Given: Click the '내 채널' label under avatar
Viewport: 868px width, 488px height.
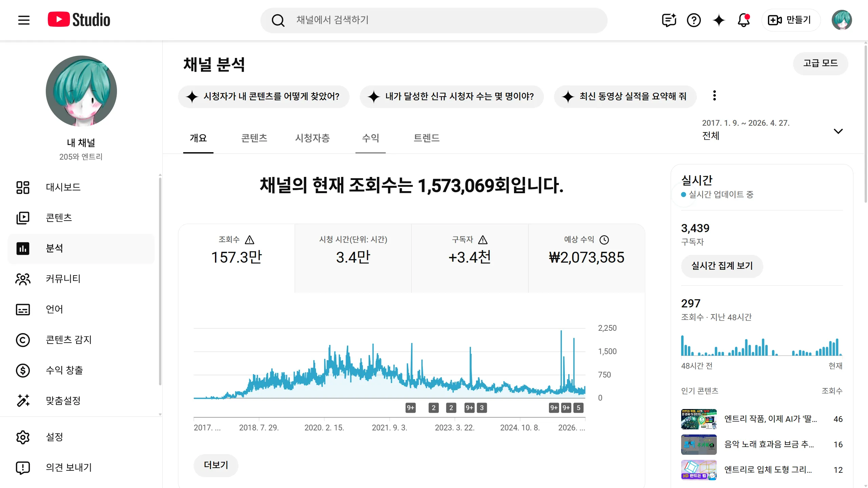Looking at the screenshot, I should 81,143.
